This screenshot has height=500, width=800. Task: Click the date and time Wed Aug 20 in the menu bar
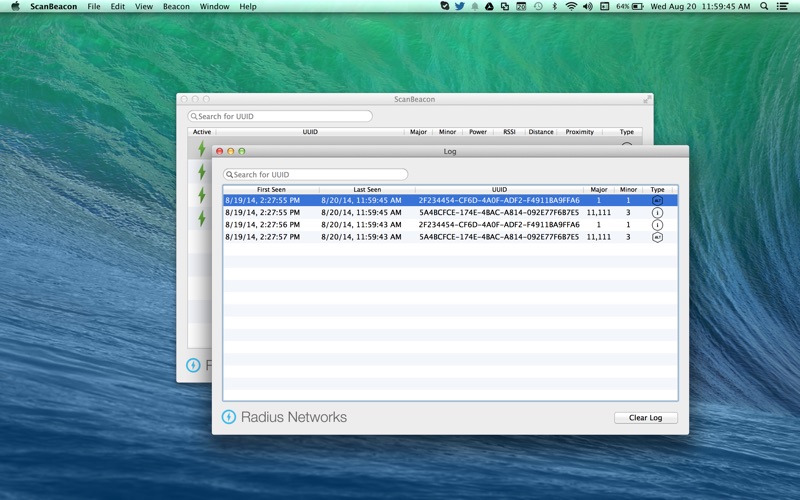[x=700, y=7]
